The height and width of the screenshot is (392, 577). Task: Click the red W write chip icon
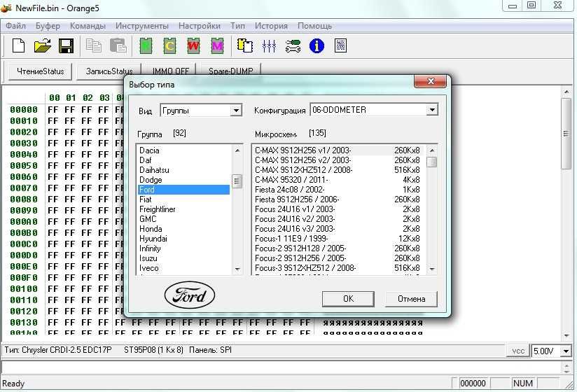pos(193,46)
